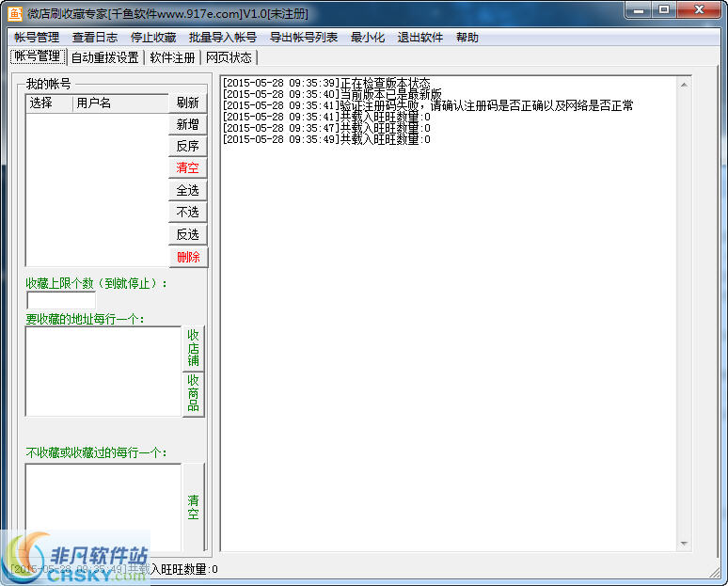
Task: Click the 选择 column header
Action: [49, 103]
